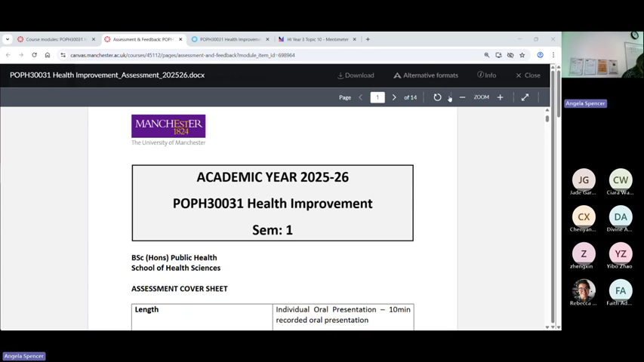Click 'BSc (Hons) Public Health' text
The width and height of the screenshot is (644, 362).
point(174,258)
